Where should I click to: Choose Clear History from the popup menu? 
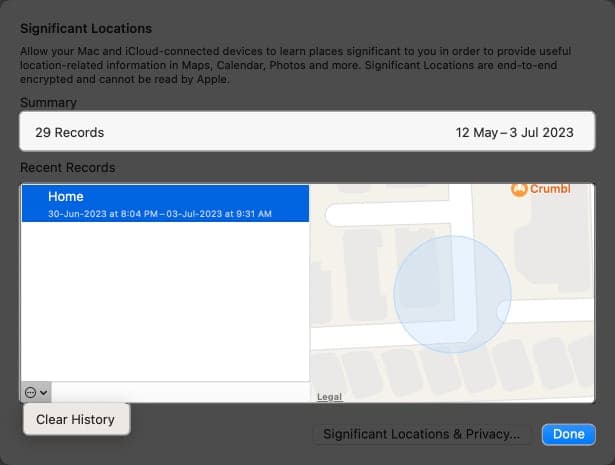coord(76,419)
